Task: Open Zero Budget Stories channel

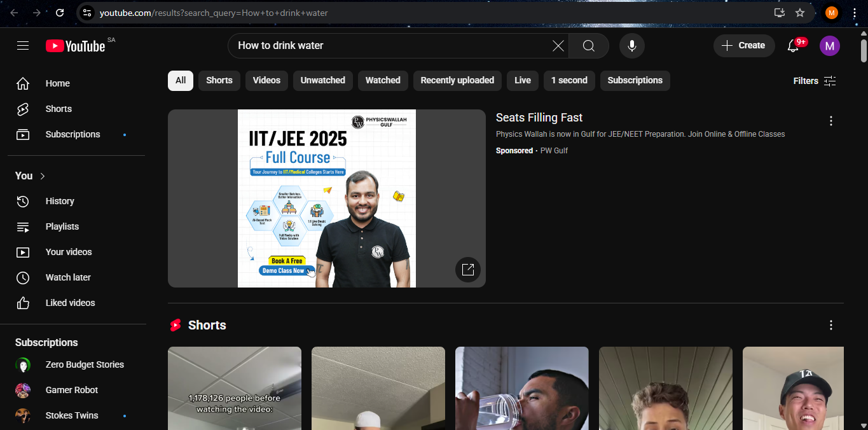Action: click(76, 364)
